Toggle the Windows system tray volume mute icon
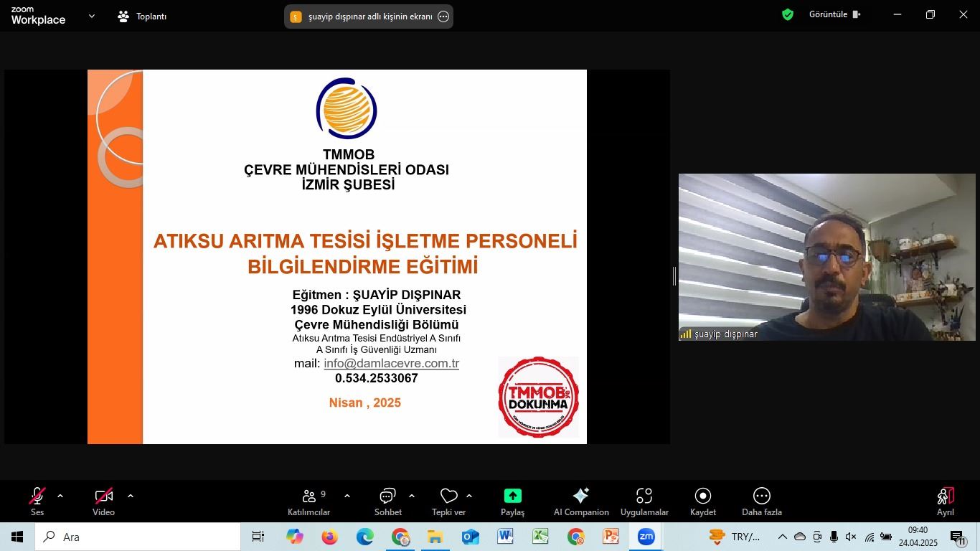This screenshot has height=551, width=980. pyautogui.click(x=851, y=537)
